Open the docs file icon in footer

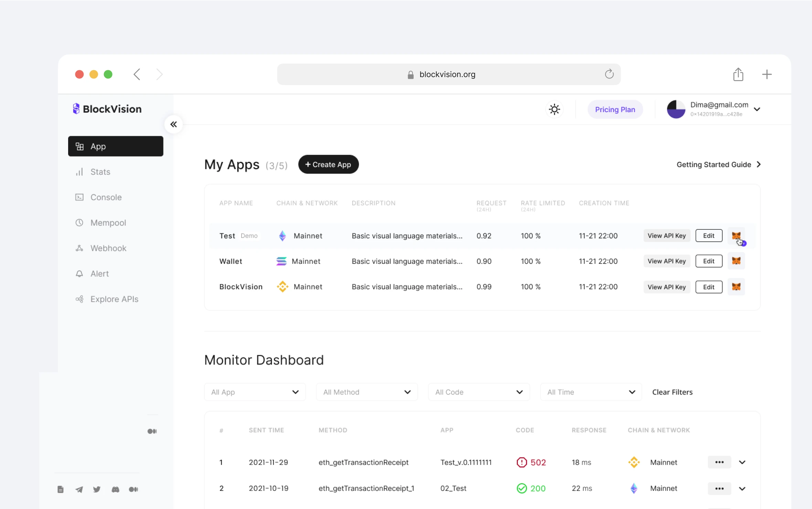[x=61, y=489]
